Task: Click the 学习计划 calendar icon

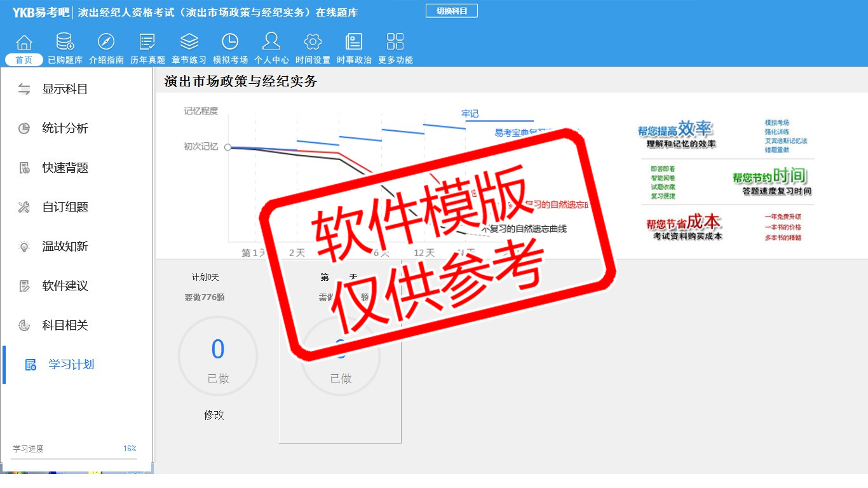Action: 31,365
